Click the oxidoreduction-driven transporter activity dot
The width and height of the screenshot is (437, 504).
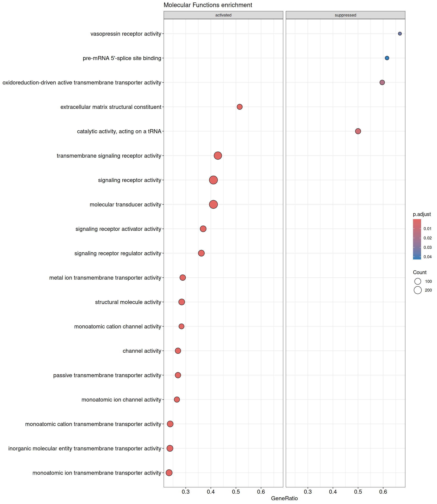tap(382, 82)
